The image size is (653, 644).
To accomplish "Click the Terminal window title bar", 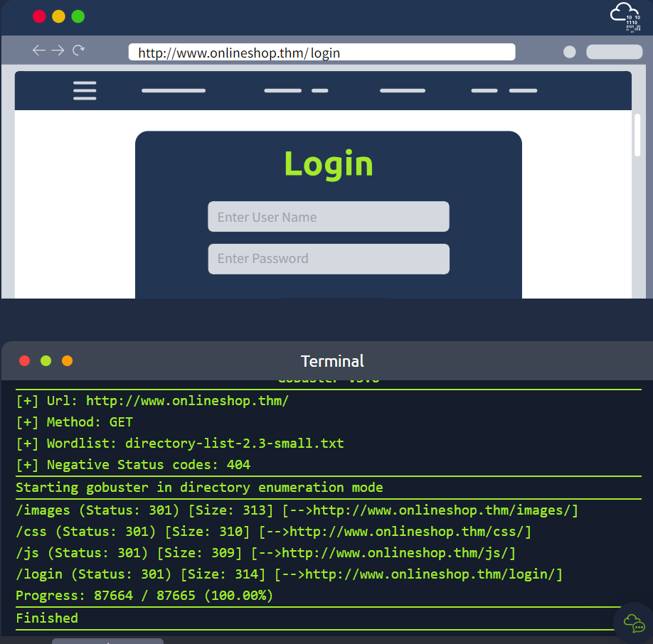I will click(x=331, y=360).
